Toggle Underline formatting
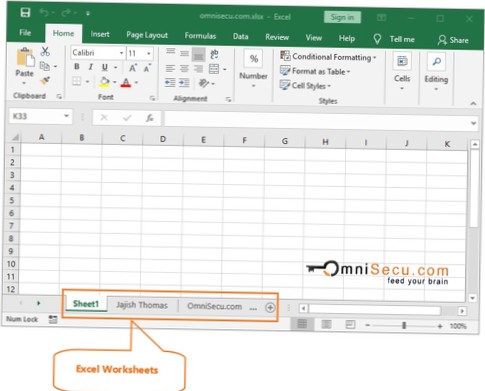This screenshot has width=485, height=391. point(105,67)
